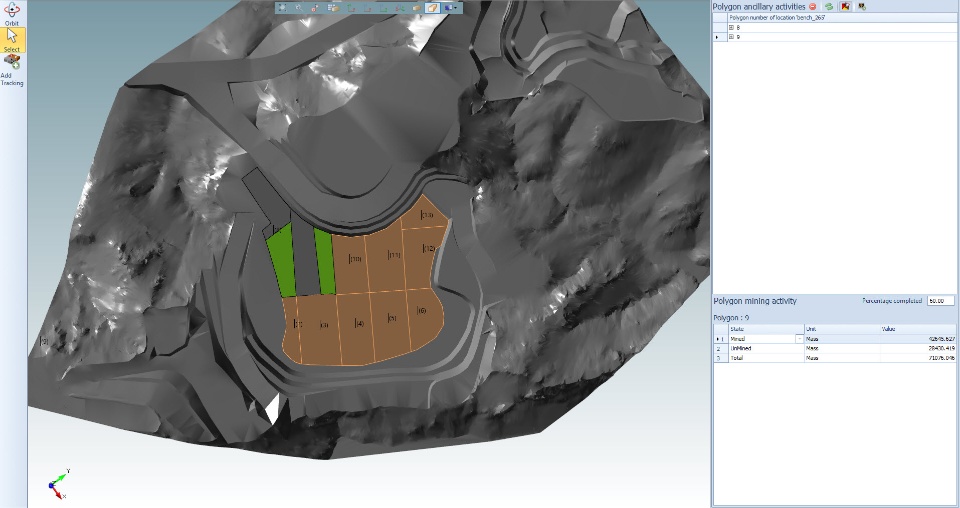The width and height of the screenshot is (960, 508).
Task: Click the Unit column header
Action: 842,329
